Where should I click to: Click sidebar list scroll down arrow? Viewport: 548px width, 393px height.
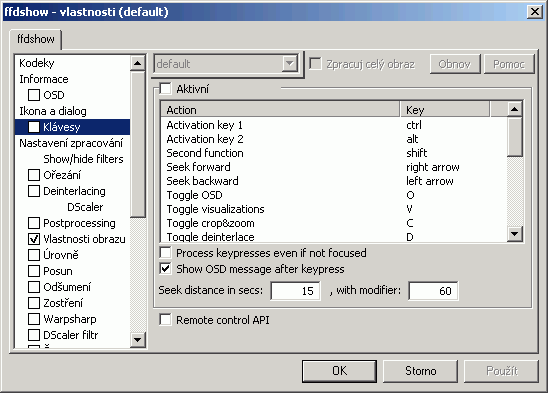(138, 340)
